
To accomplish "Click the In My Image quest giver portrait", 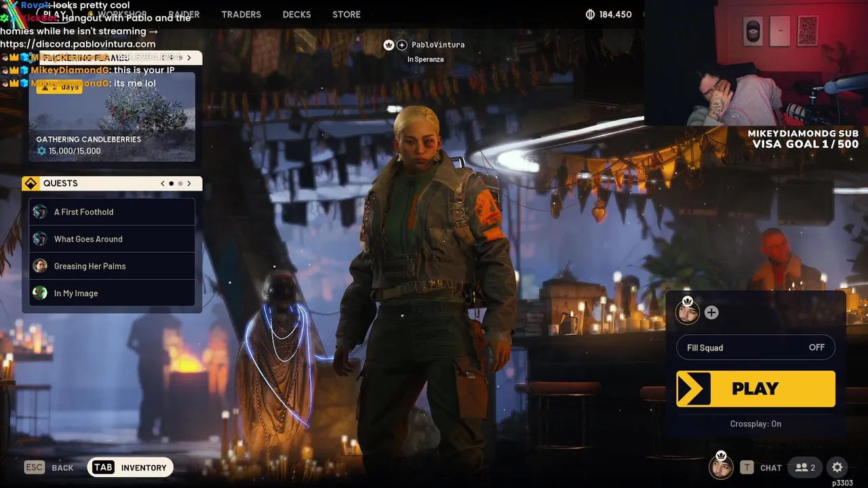I will (40, 293).
